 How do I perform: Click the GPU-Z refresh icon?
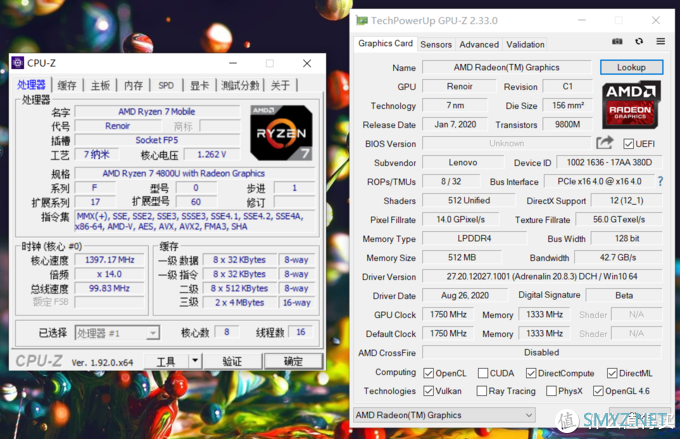pos(639,41)
